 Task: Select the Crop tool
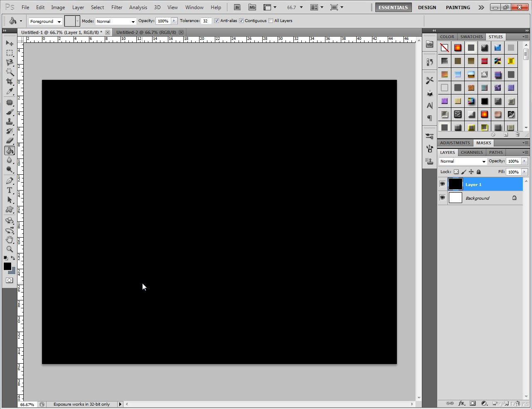pos(10,82)
